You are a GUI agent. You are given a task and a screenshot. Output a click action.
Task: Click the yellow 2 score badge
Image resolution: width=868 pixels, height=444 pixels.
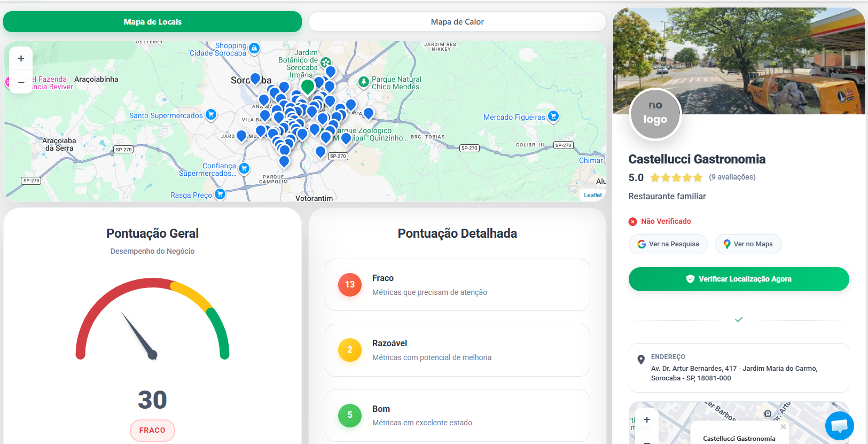point(350,350)
